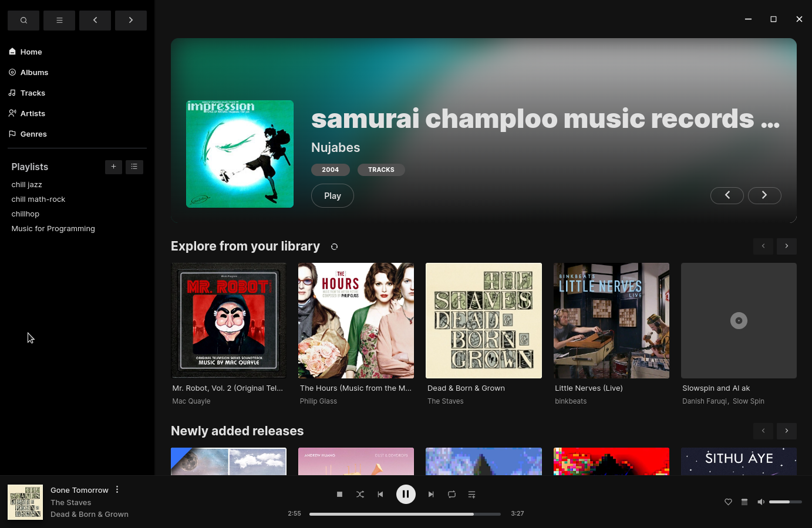
Task: Go back with the top navigation arrow
Action: [95, 21]
